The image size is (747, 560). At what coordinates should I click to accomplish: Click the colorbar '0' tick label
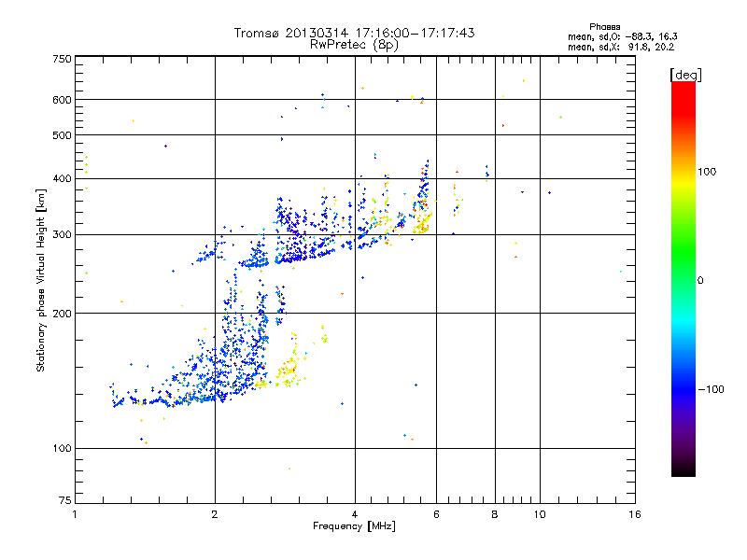coord(699,281)
